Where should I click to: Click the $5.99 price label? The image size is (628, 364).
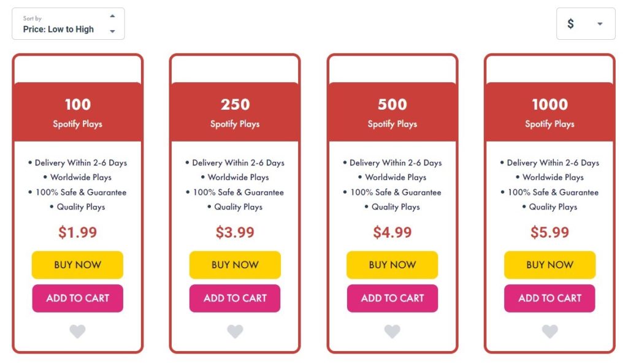coord(550,232)
